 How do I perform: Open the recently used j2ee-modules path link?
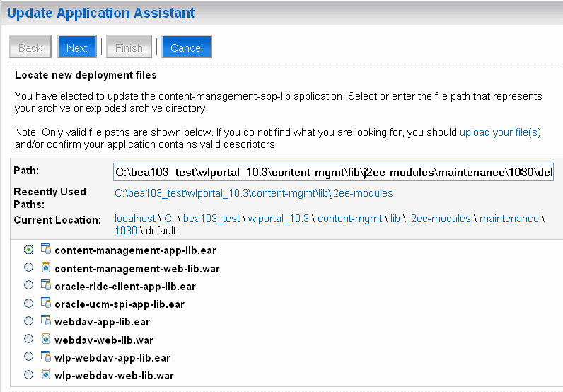[253, 193]
